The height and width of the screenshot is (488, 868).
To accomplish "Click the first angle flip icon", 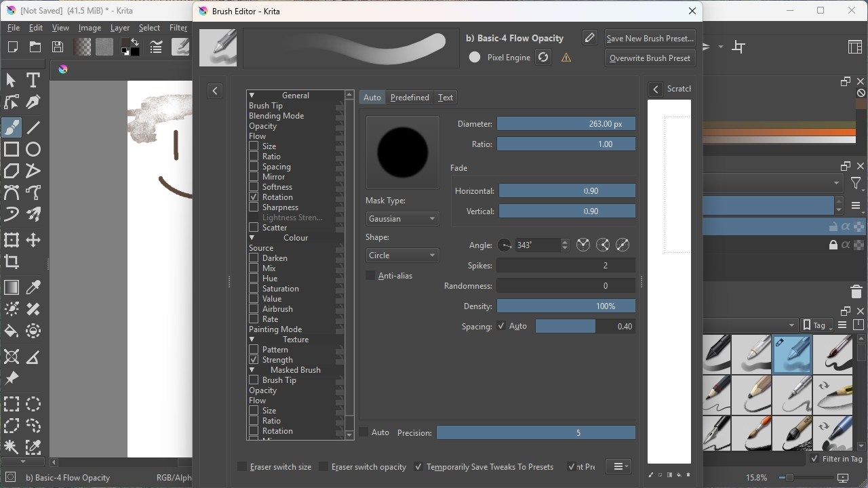I will 583,245.
